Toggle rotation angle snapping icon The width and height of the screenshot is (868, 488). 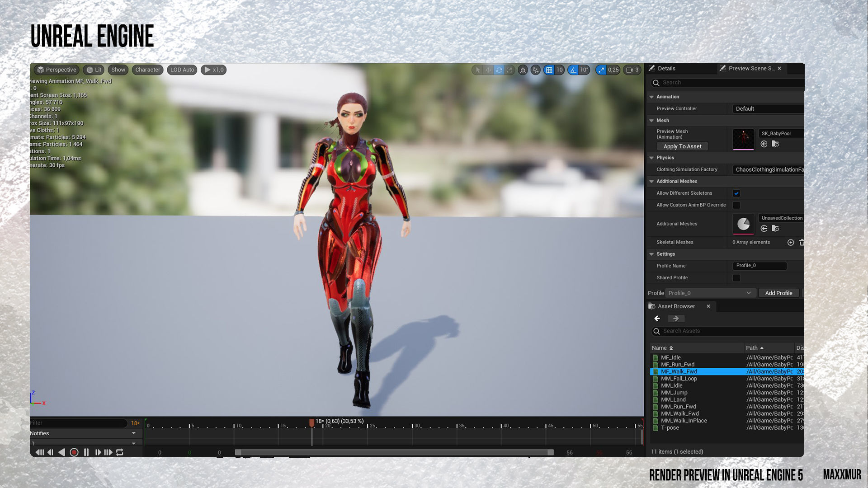pyautogui.click(x=573, y=70)
